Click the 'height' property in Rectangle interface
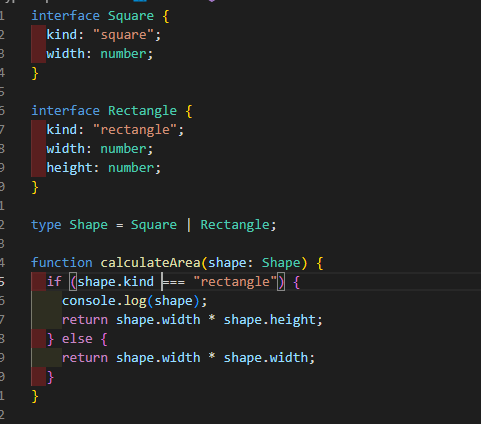This screenshot has width=481, height=424. tap(70, 168)
